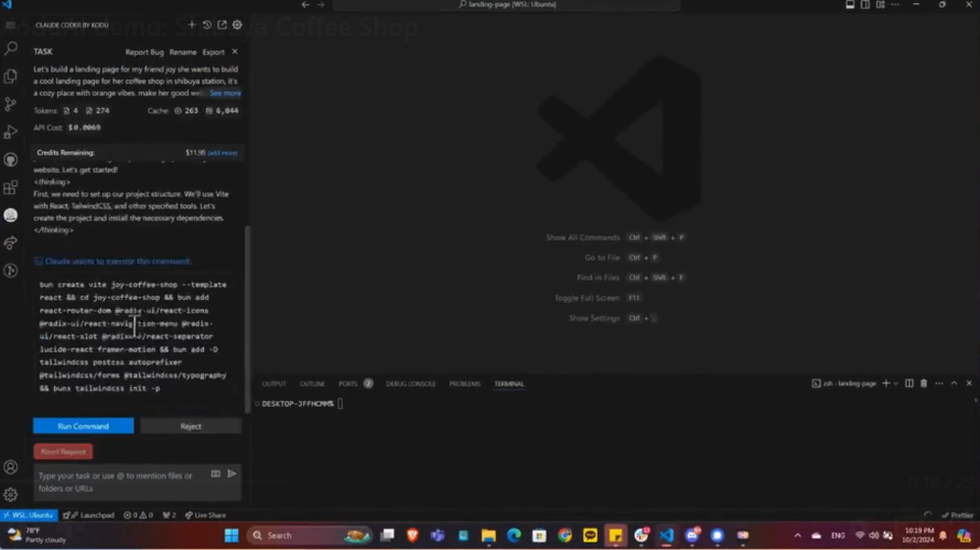Switch to the PROBLEMS panel tab

coord(465,383)
